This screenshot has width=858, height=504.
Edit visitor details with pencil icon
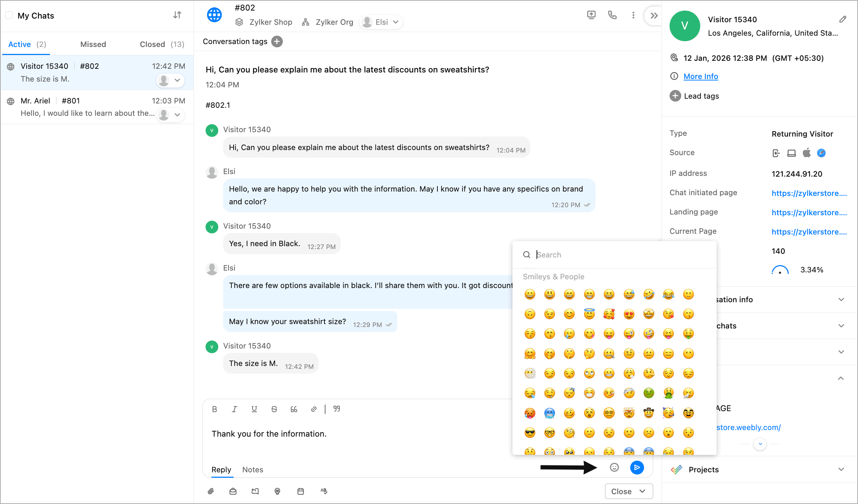coord(843,19)
